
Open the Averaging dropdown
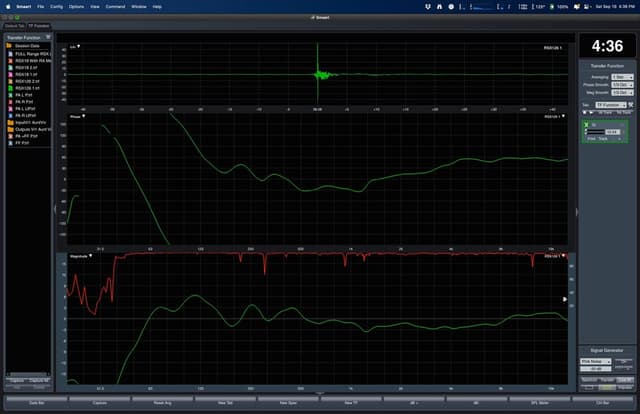[622, 77]
